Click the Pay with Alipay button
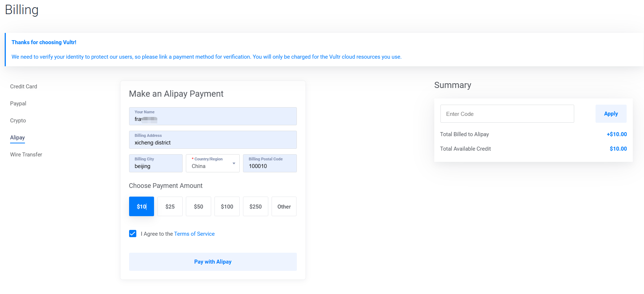The height and width of the screenshot is (294, 644). (x=213, y=262)
